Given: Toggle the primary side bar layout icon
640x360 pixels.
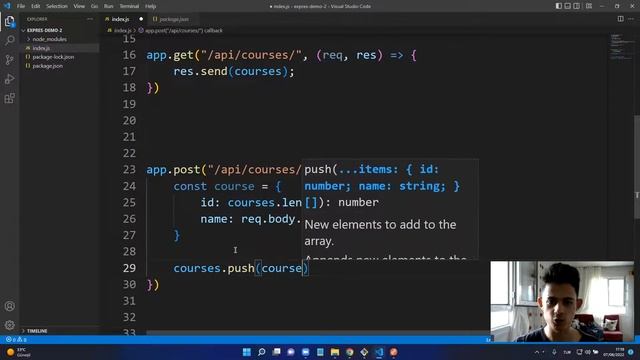Looking at the screenshot, I should click(558, 6).
